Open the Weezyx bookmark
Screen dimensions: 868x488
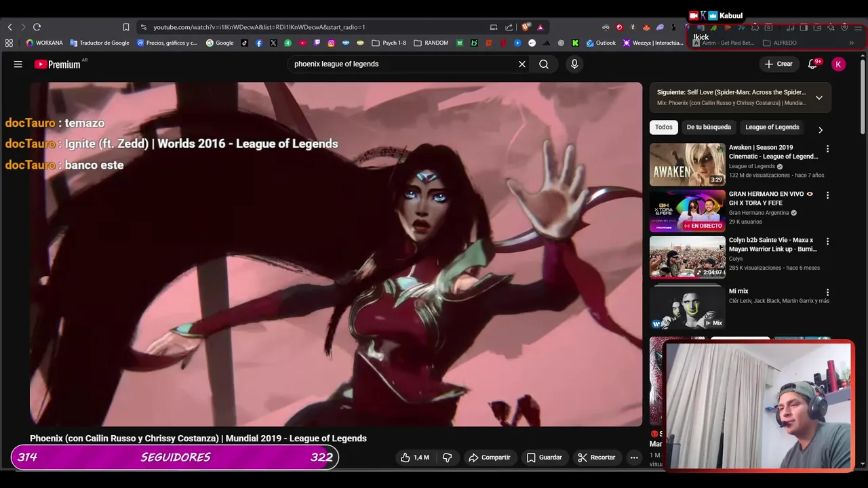[x=653, y=43]
